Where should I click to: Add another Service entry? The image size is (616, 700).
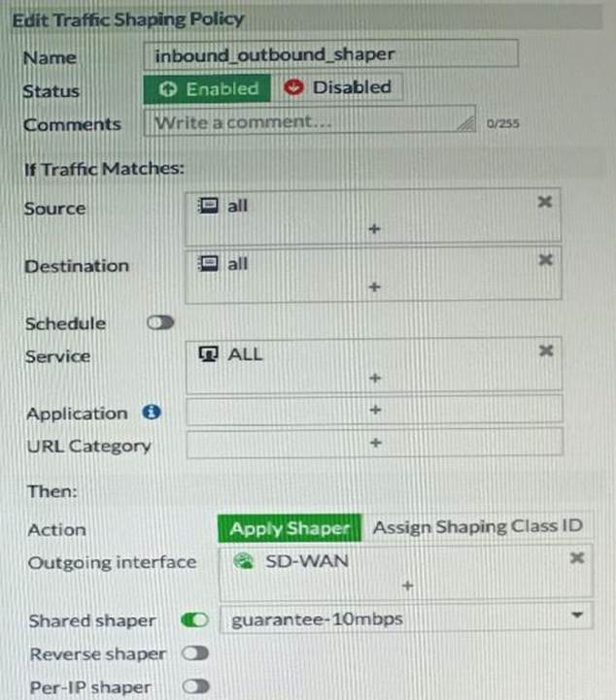(374, 378)
